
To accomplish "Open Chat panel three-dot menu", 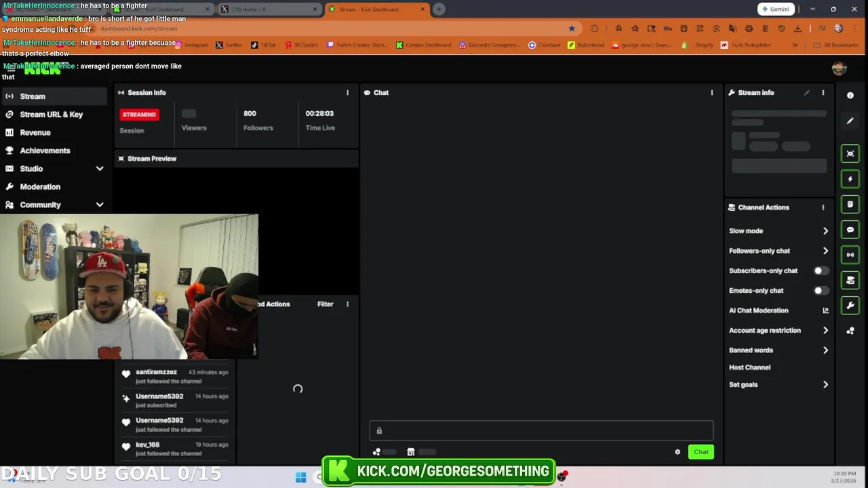I will pyautogui.click(x=711, y=93).
